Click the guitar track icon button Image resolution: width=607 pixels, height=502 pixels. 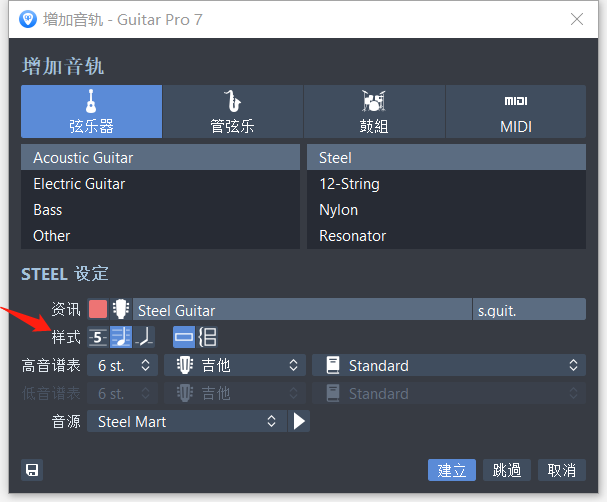tap(121, 309)
